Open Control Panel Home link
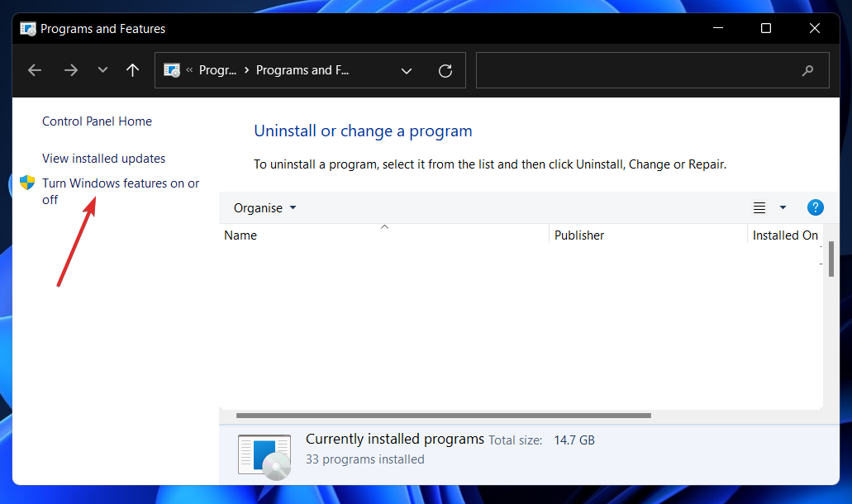This screenshot has height=504, width=852. [98, 121]
